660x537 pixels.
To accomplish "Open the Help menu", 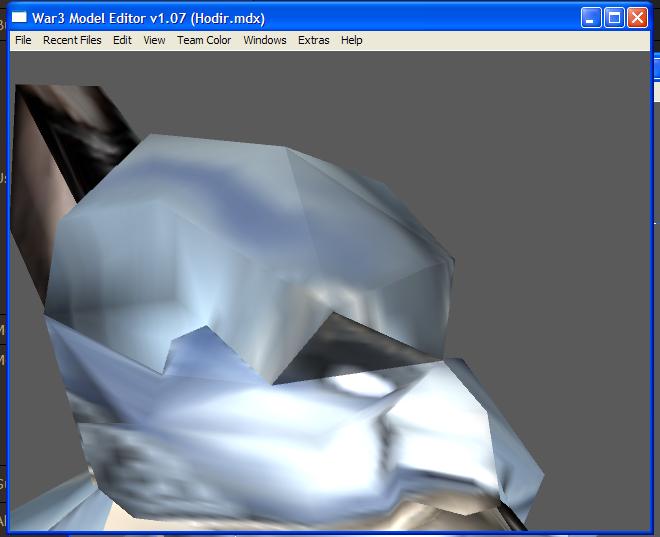I will 351,40.
